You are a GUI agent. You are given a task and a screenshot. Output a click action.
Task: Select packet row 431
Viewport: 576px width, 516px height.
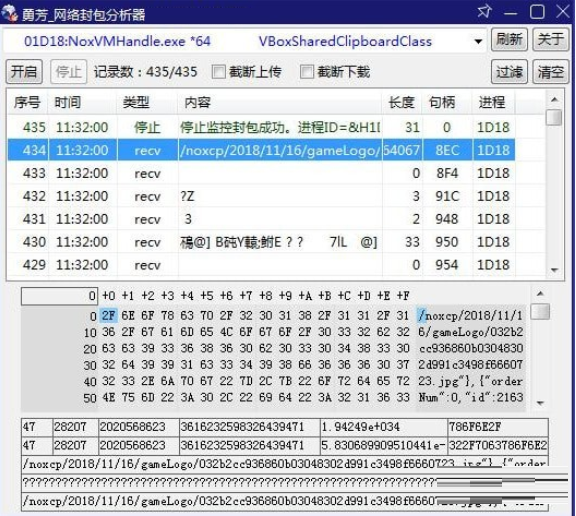261,219
